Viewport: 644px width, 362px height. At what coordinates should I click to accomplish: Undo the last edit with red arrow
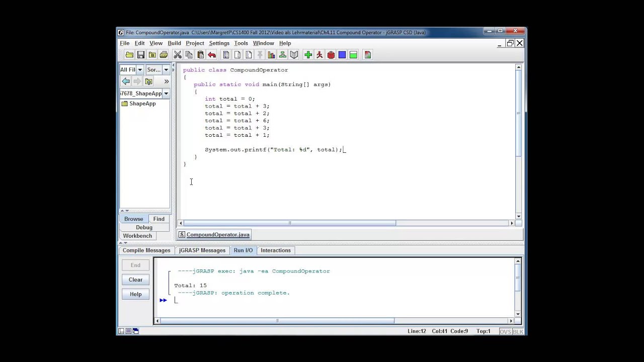[212, 55]
